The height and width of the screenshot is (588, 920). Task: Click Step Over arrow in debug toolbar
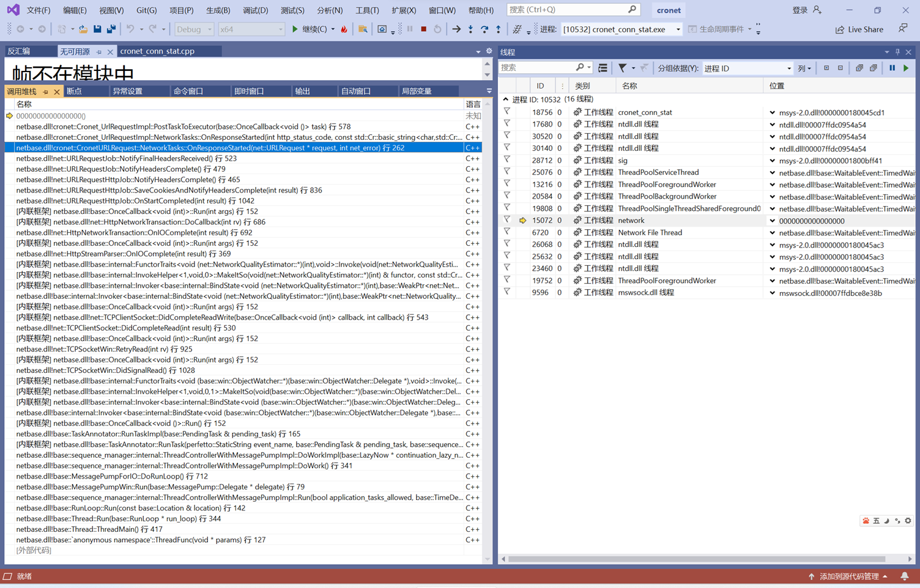(x=484, y=29)
